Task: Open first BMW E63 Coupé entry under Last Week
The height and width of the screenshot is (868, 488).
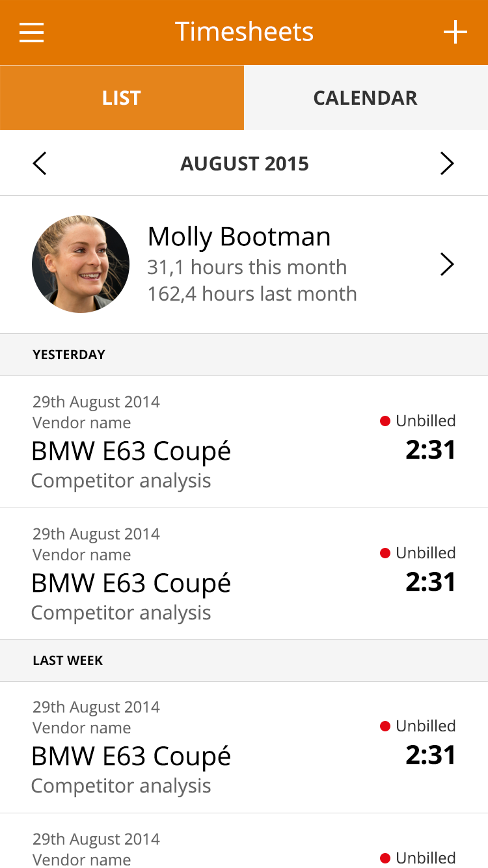Action: (244, 747)
